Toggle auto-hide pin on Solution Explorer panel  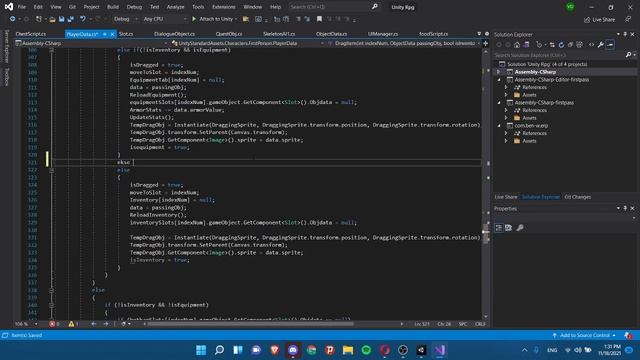pos(625,34)
